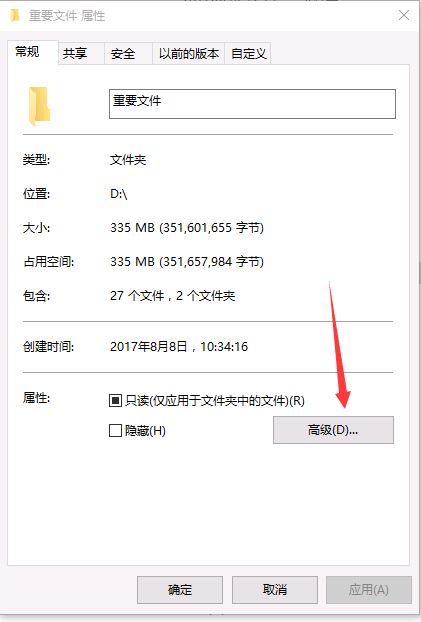Click the 取消 button

pos(275,589)
